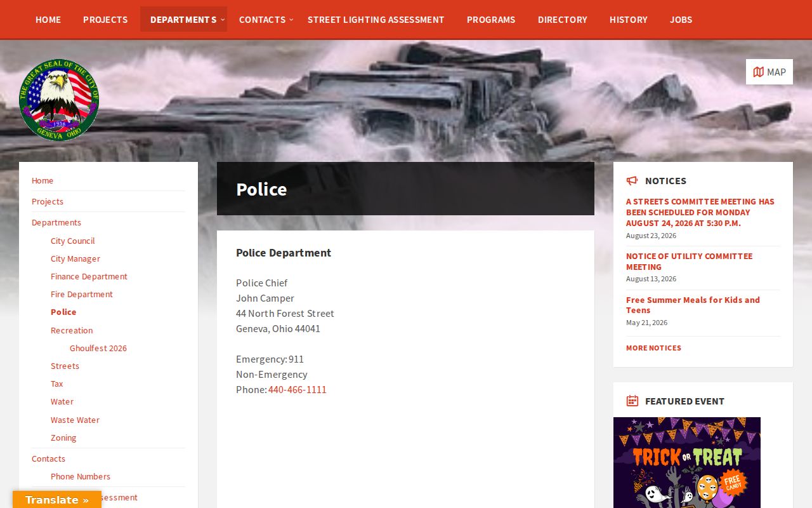Open the Streets Committee meeting notice

tap(700, 212)
